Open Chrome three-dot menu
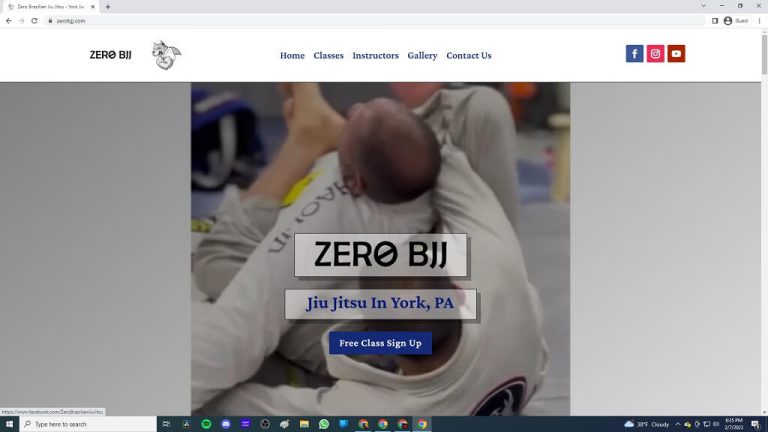768x432 pixels. [x=760, y=21]
